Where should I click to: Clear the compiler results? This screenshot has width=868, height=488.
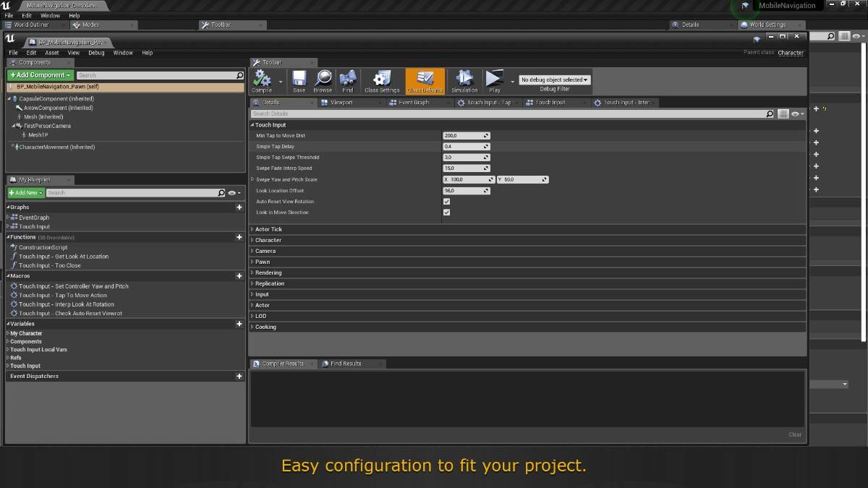tap(795, 435)
